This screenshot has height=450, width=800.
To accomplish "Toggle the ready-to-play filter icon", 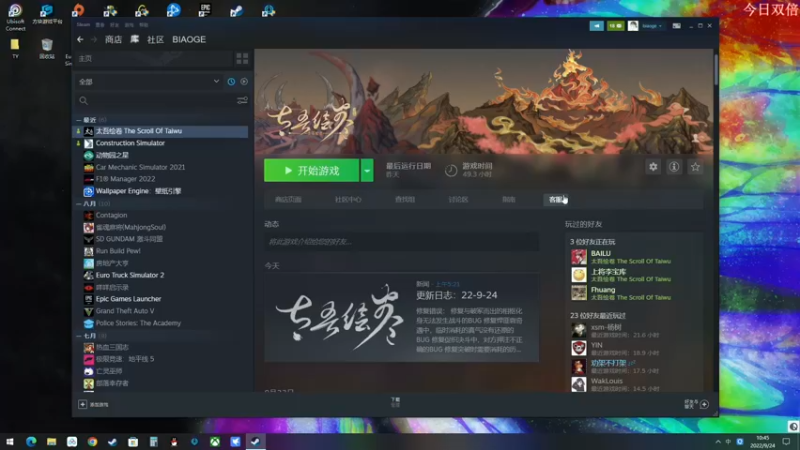I will (x=244, y=82).
